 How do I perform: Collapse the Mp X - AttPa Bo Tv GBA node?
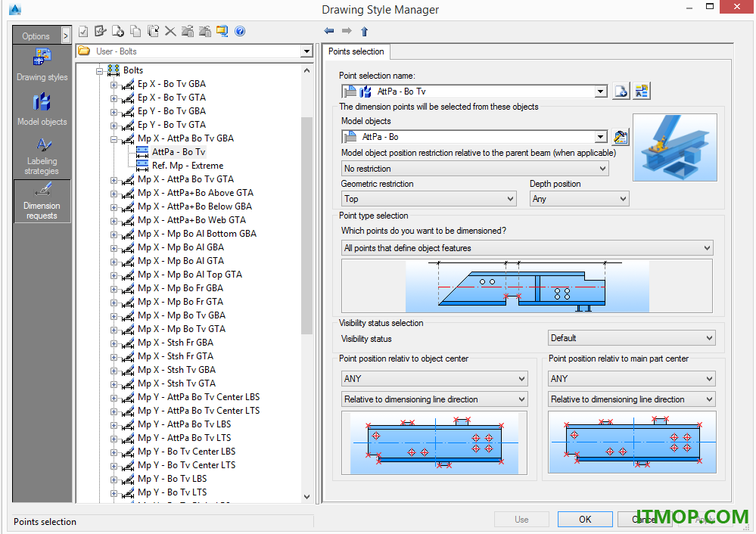pyautogui.click(x=114, y=139)
